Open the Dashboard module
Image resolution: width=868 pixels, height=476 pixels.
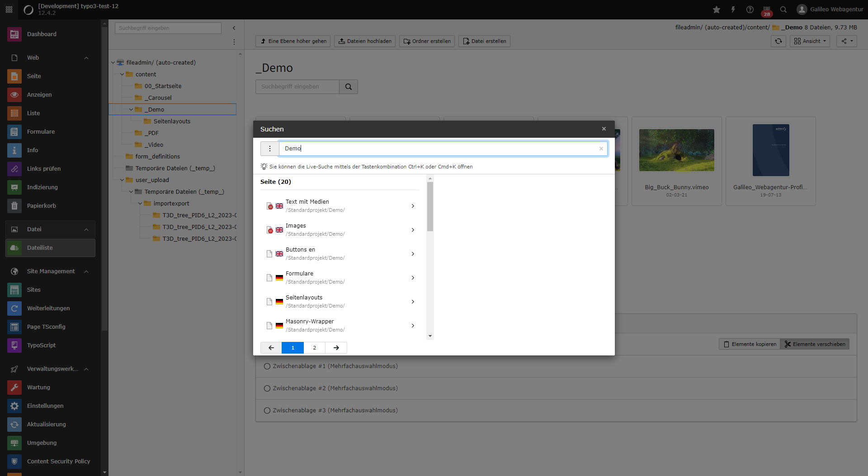[x=42, y=34]
